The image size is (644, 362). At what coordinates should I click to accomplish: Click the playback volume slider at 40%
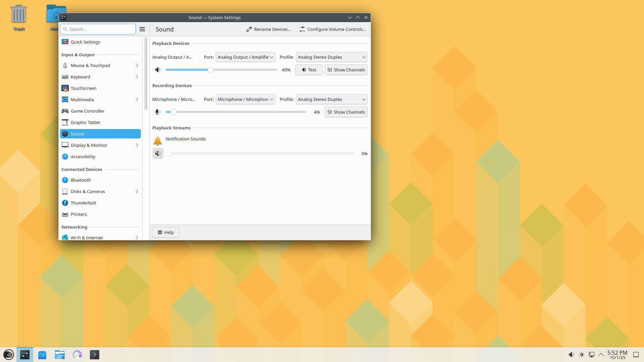221,70
